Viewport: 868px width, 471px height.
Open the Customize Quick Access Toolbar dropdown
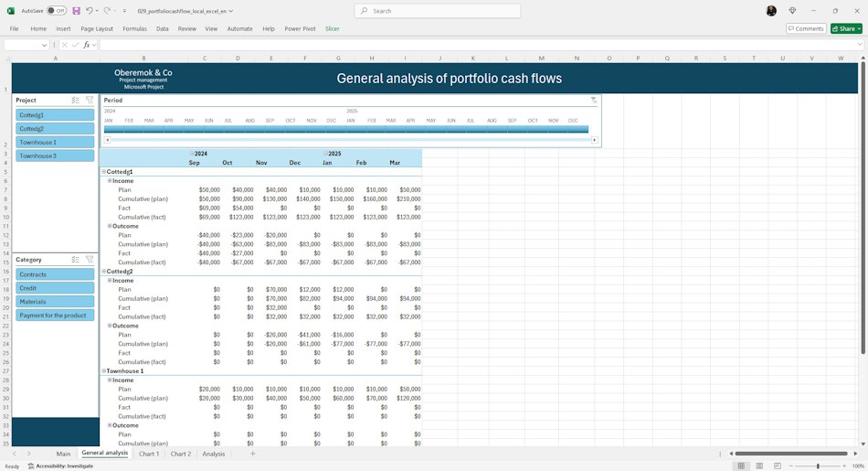pos(124,11)
